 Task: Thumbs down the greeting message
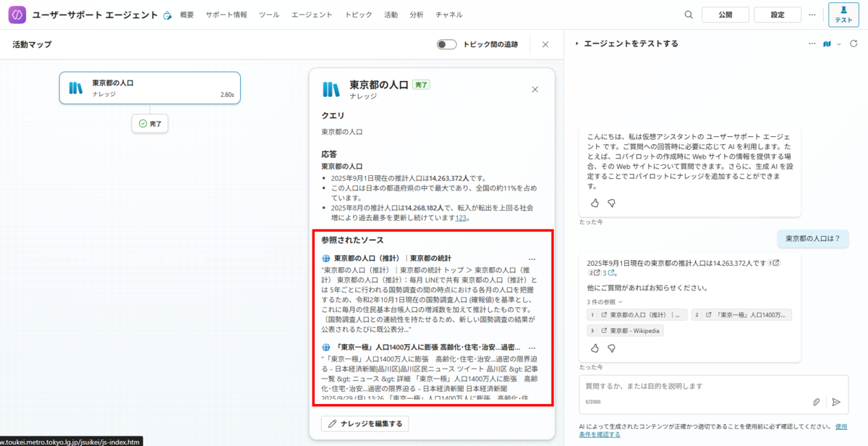click(611, 203)
